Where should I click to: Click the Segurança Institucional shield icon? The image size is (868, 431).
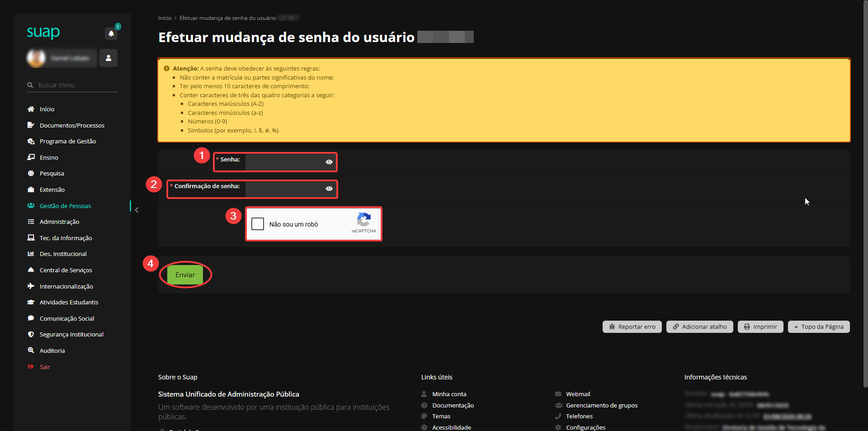pos(31,334)
